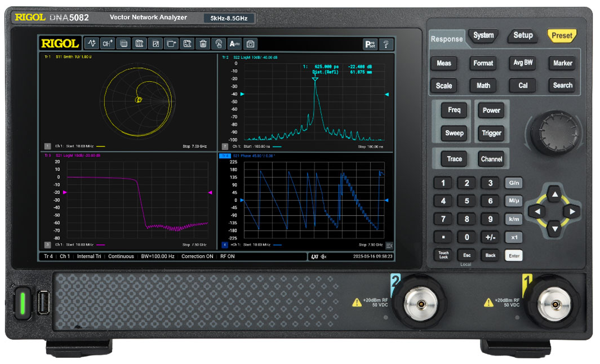Hit the Channel key
Screen dimensions: 600x364
[491, 159]
